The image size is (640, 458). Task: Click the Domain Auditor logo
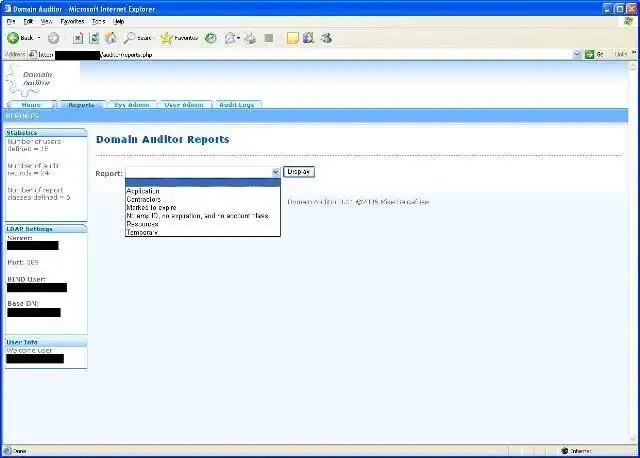point(31,81)
